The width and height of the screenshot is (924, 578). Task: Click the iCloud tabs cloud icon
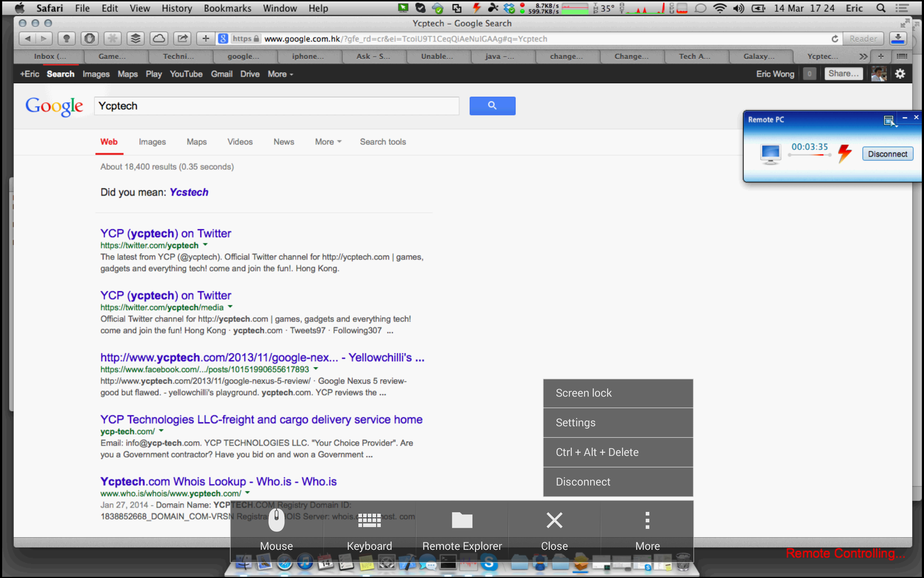(159, 39)
